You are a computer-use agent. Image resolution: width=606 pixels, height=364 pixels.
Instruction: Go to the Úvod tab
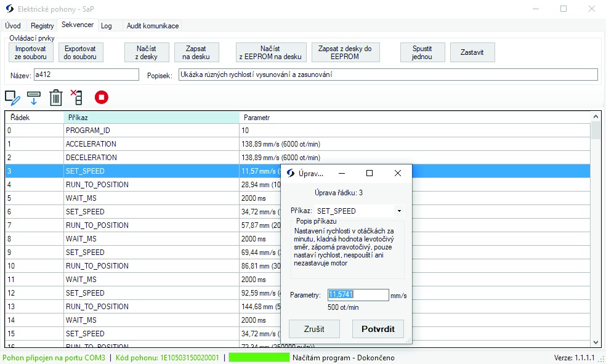click(x=13, y=25)
